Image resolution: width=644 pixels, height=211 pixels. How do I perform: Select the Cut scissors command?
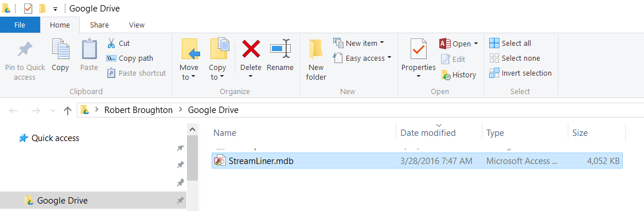coord(118,43)
